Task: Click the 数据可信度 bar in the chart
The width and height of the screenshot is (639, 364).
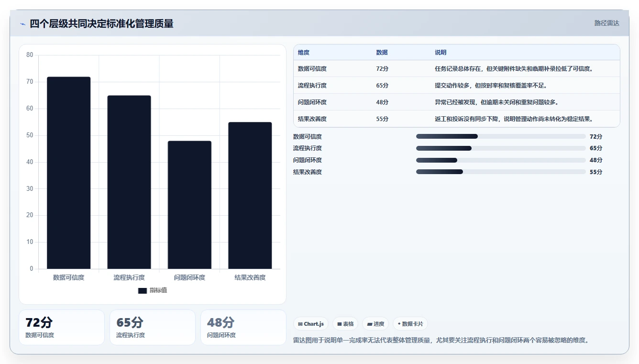Action: click(x=68, y=173)
